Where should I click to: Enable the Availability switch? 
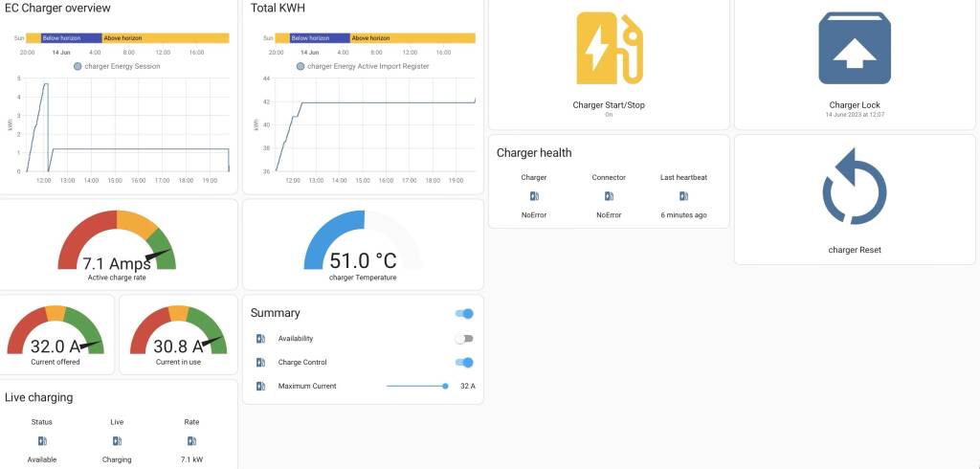point(464,339)
